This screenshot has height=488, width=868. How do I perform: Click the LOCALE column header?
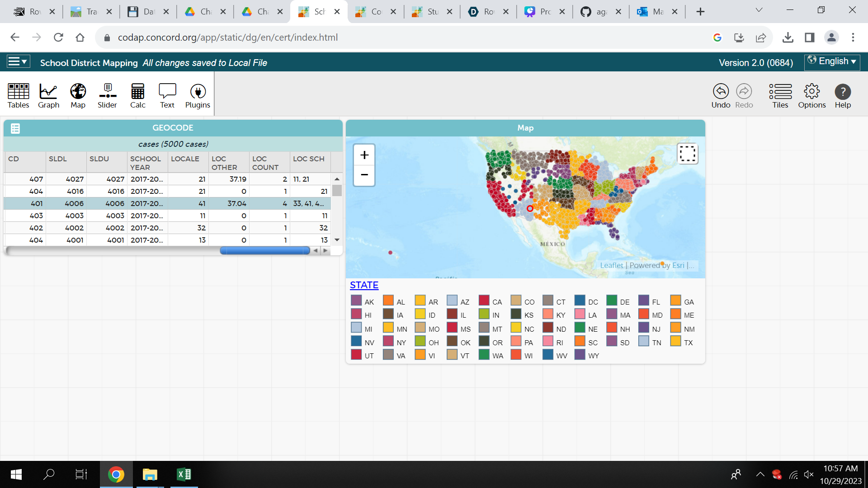point(185,159)
